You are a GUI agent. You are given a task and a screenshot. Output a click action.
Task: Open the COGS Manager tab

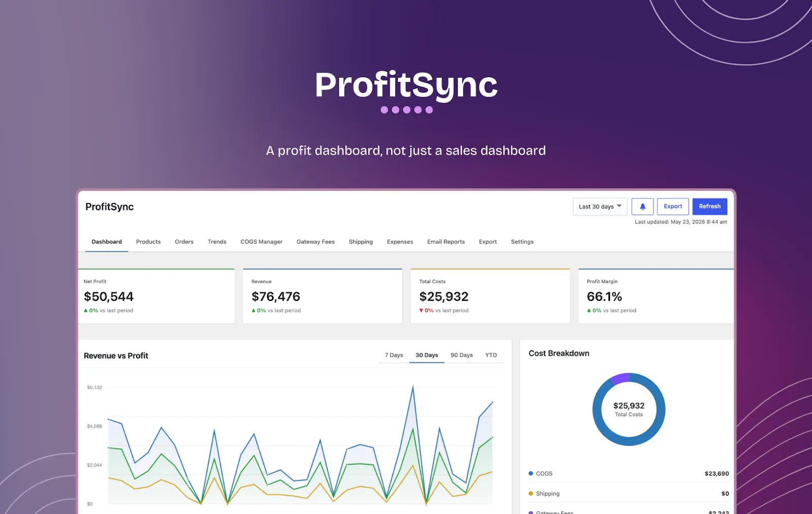click(x=261, y=242)
